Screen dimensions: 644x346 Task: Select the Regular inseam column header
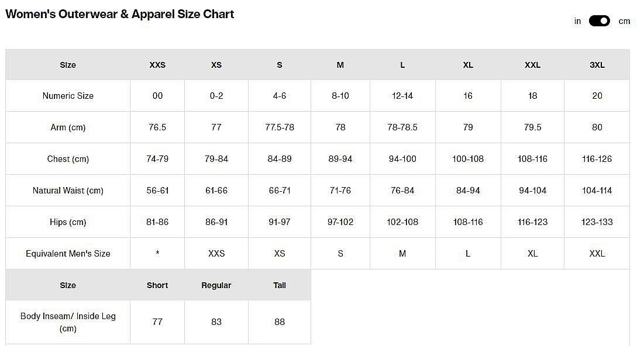[216, 285]
